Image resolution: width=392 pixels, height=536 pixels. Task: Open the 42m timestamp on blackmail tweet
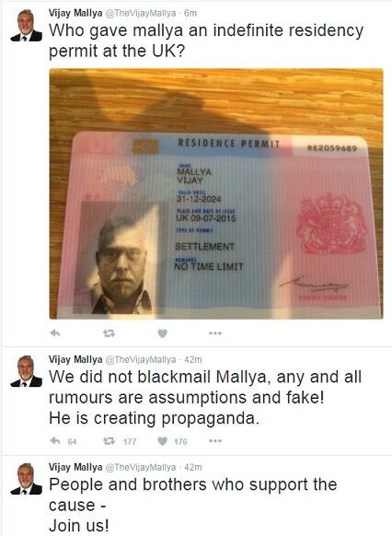[x=193, y=359]
